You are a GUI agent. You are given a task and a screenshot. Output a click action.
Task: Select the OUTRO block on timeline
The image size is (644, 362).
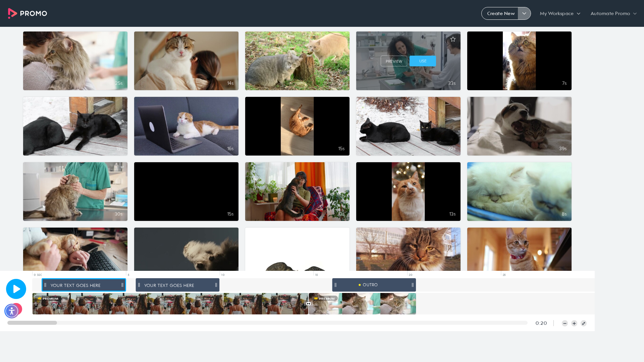pos(374,285)
